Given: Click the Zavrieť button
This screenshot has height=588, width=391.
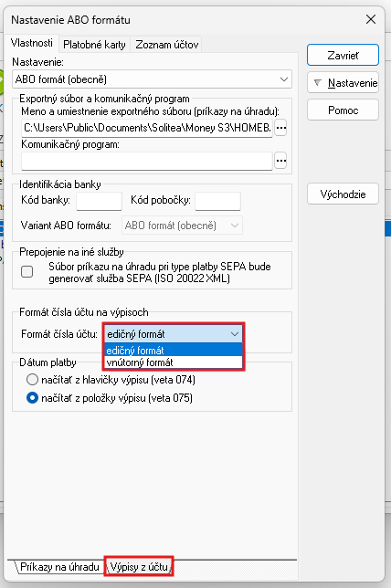Looking at the screenshot, I should tap(343, 56).
